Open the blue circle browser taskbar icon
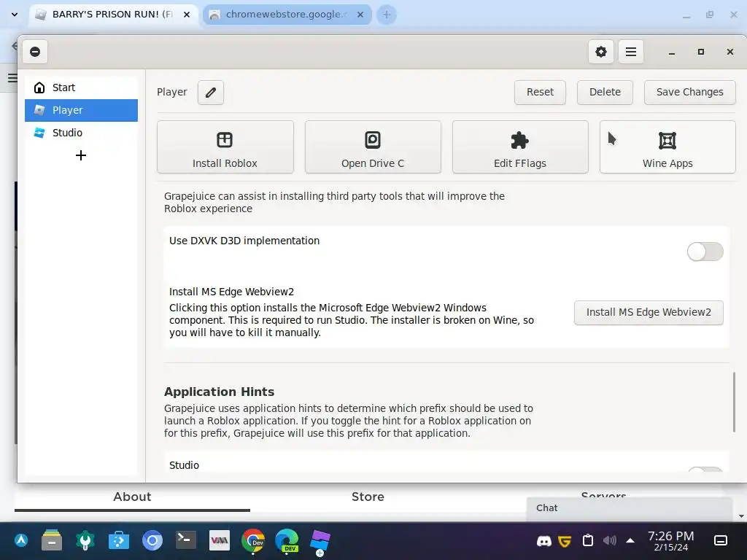The height and width of the screenshot is (560, 747). click(152, 540)
